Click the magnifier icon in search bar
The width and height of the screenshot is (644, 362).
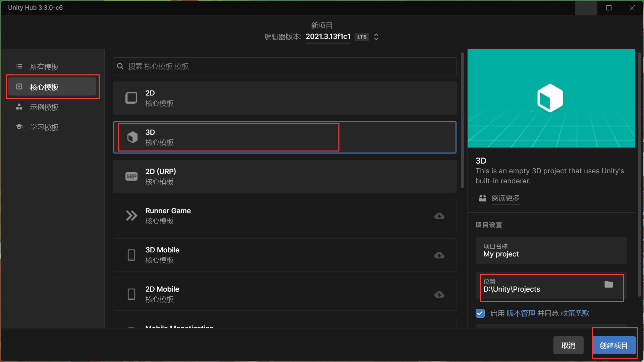[120, 66]
